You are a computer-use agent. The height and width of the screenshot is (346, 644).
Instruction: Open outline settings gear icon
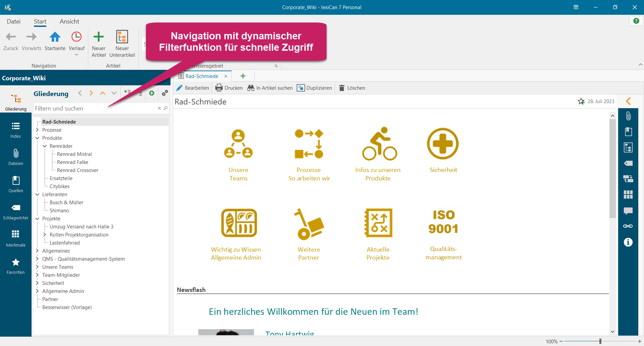click(165, 93)
